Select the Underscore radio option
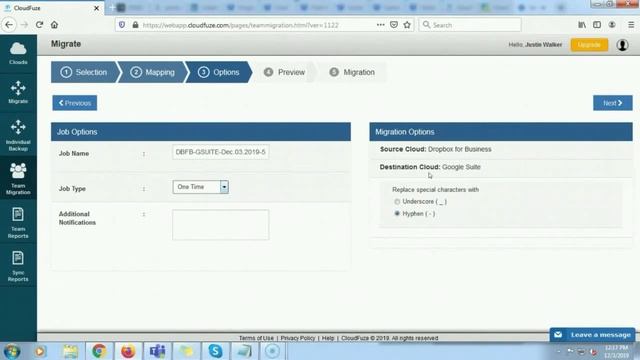 click(x=397, y=202)
